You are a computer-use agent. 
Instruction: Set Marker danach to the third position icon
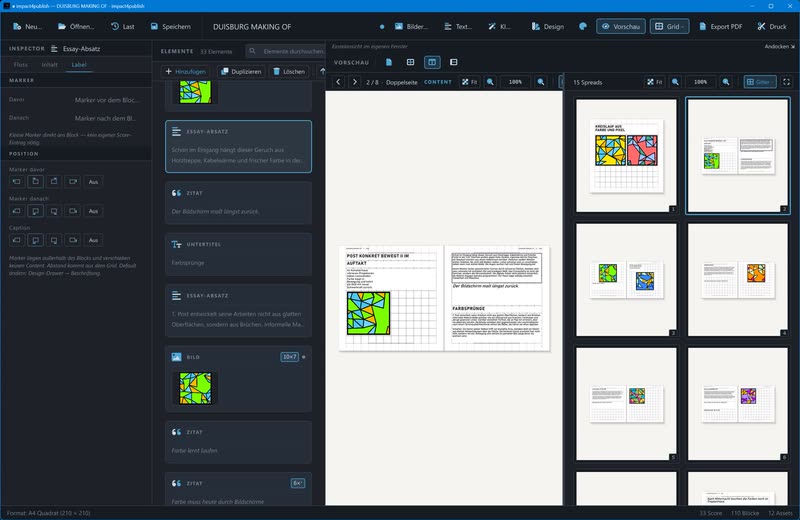[x=54, y=211]
